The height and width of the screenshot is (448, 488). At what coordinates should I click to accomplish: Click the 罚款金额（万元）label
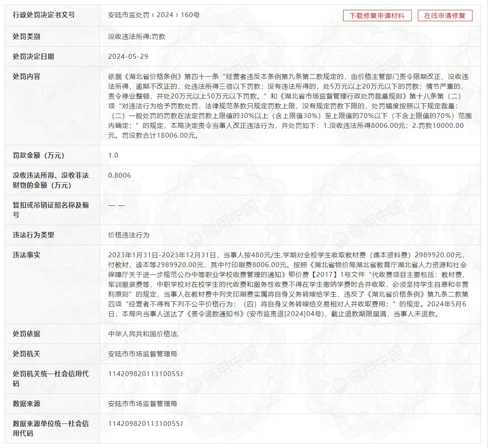tap(39, 155)
